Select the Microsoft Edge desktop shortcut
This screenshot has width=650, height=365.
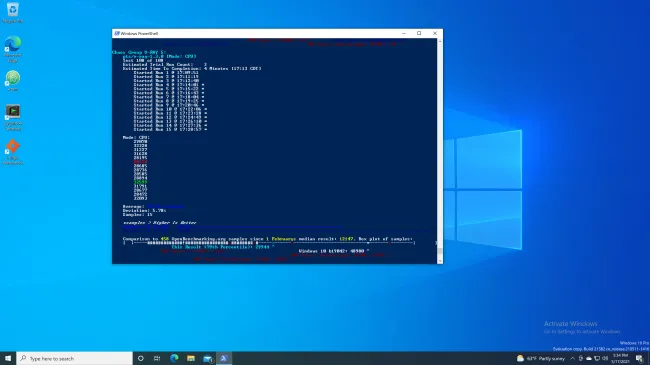point(13,49)
